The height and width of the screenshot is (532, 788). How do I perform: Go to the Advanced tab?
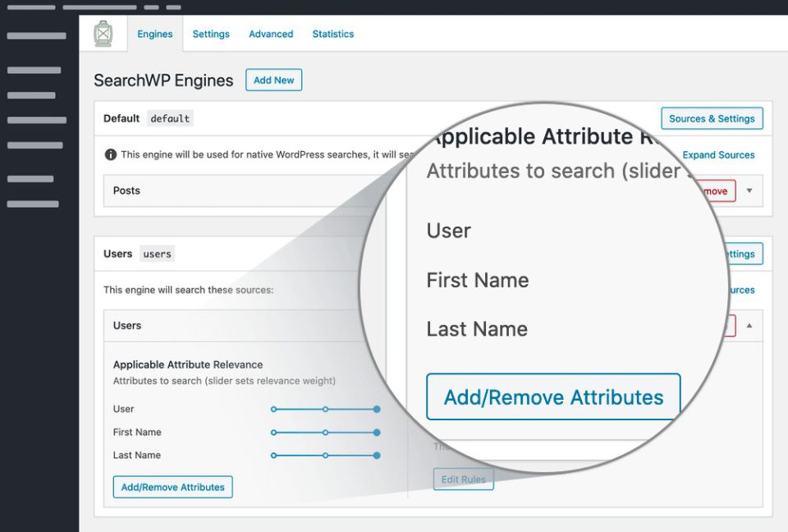coord(271,34)
